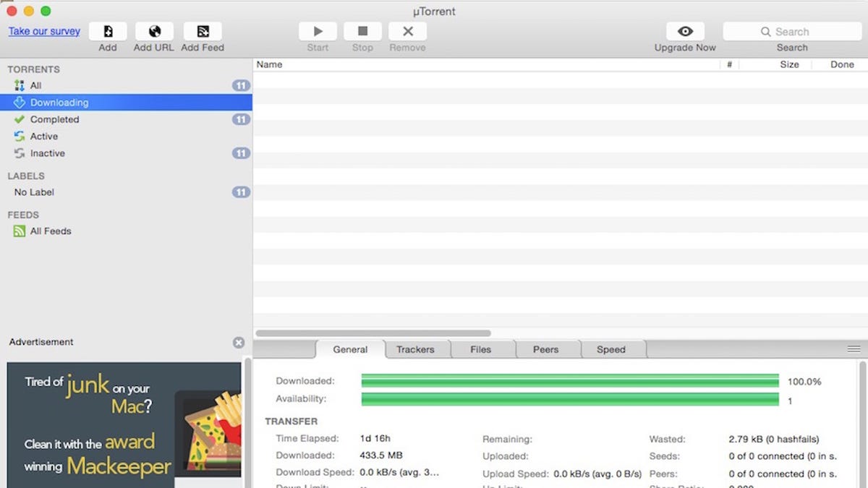Screen dimensions: 868x488
Task: Click the Stop square button
Action: pos(362,31)
